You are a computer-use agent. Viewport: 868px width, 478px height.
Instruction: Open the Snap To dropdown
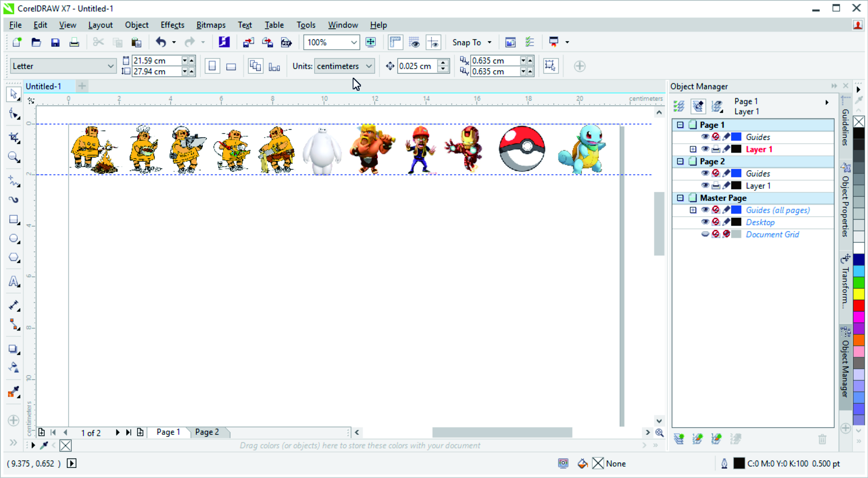(489, 42)
